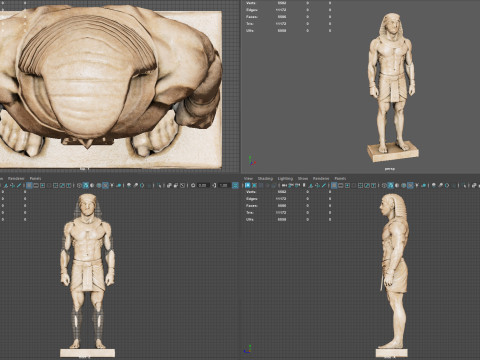Viewport: 480px width, 360px height.
Task: Toggle motion blur in the front view panel
Action: pyautogui.click(x=135, y=185)
